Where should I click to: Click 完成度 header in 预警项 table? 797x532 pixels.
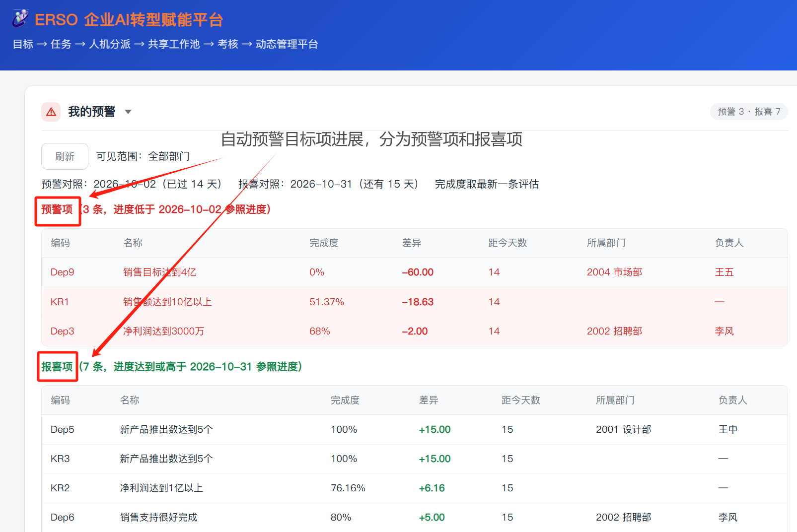(x=324, y=243)
